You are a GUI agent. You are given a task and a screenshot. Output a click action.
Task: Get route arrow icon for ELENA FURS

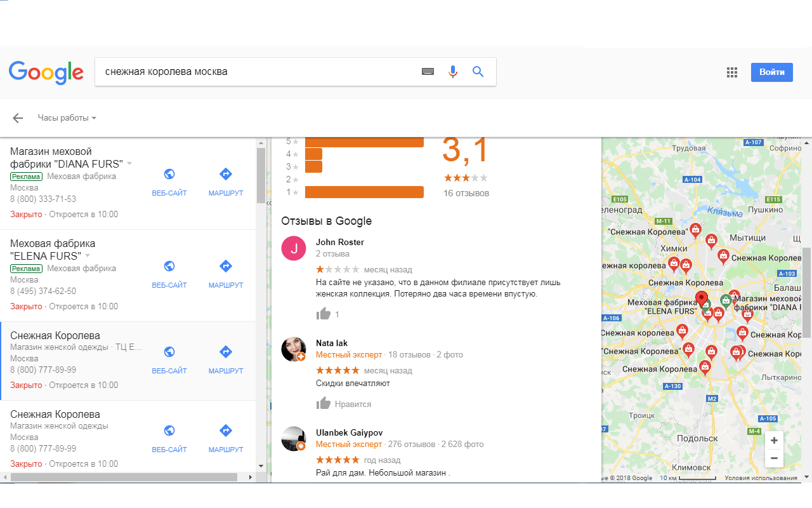pos(226,266)
